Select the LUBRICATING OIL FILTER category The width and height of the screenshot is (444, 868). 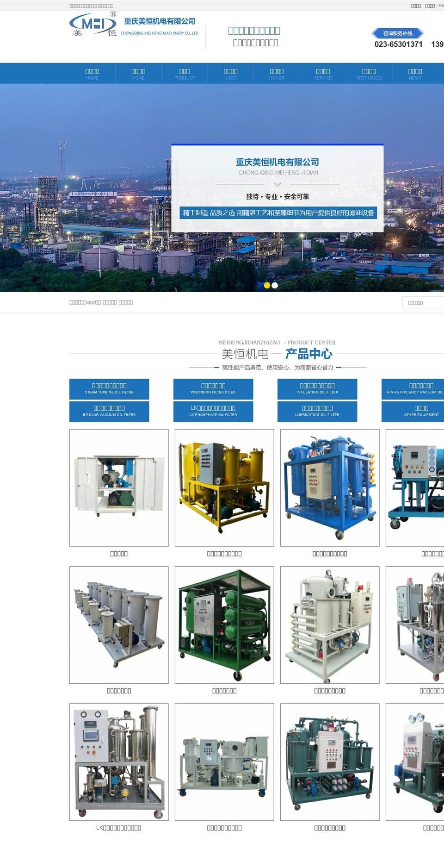click(317, 412)
